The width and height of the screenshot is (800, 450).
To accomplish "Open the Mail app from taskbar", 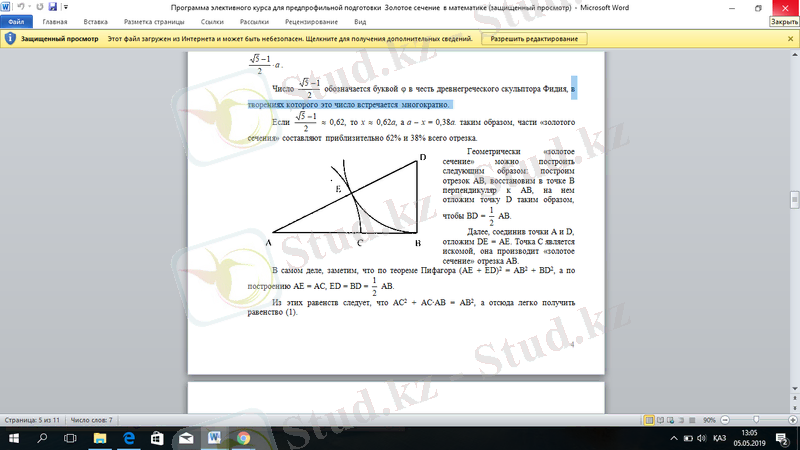I will (186, 438).
